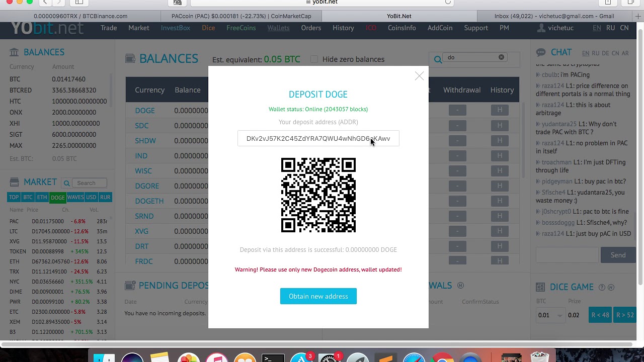Click the page vertical scrollbar on right
The image size is (644, 362).
point(640,156)
